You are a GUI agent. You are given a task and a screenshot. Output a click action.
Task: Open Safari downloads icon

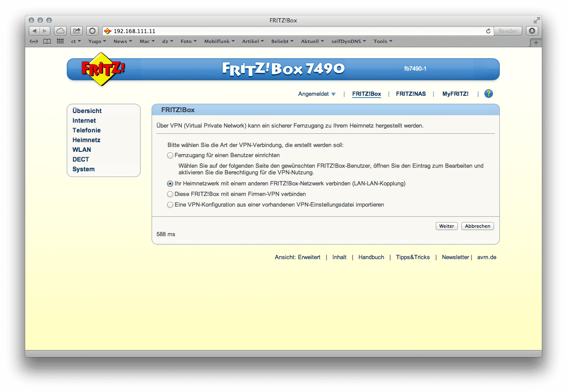point(532,31)
